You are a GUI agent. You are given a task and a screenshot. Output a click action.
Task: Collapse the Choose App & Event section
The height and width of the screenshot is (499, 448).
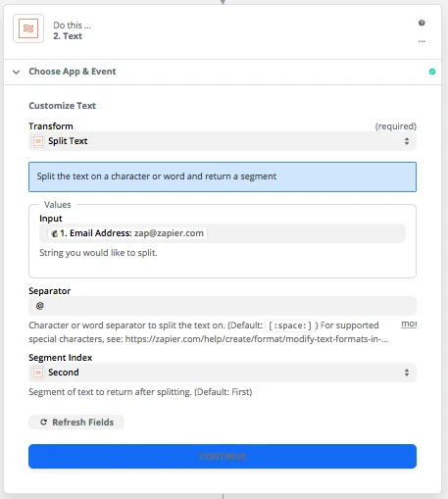pyautogui.click(x=16, y=72)
